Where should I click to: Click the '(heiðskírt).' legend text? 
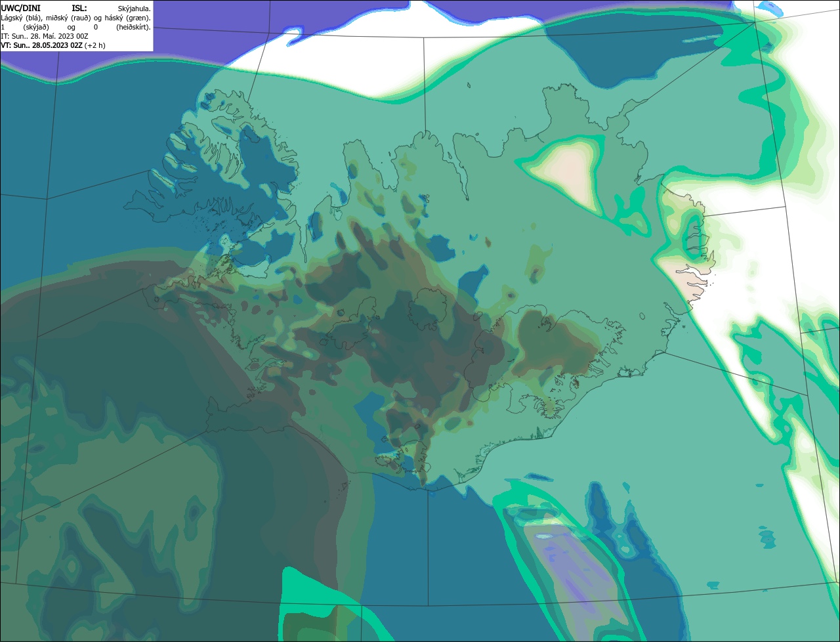click(133, 28)
